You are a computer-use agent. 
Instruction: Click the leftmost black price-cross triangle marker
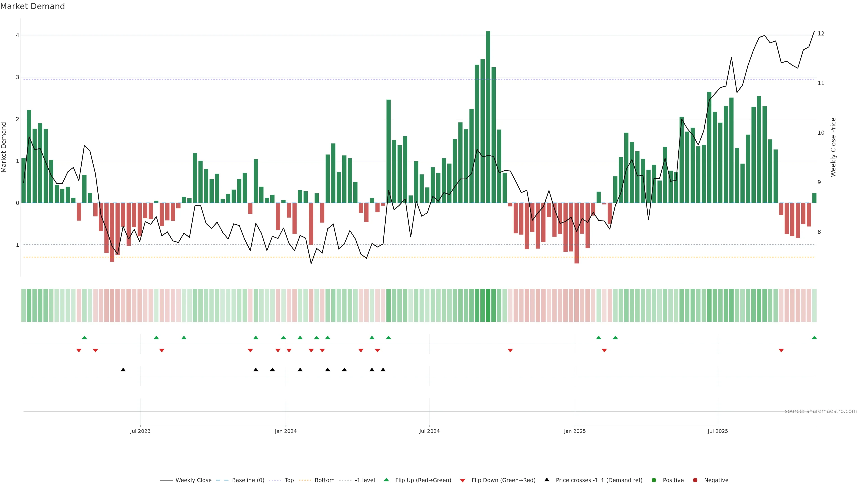pyautogui.click(x=123, y=370)
